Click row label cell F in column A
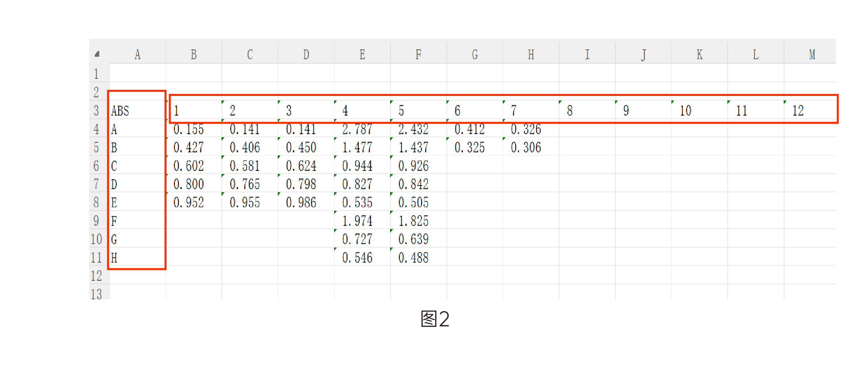 [137, 220]
